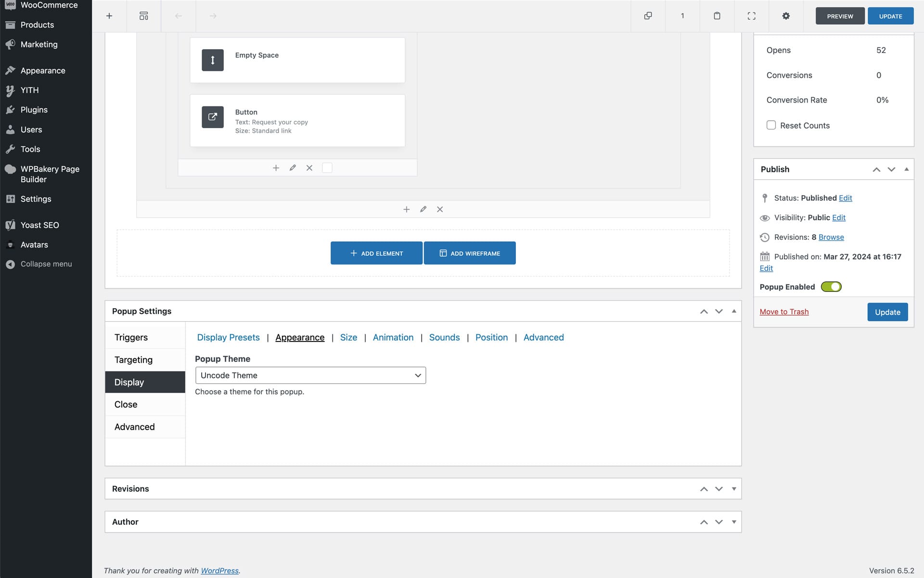The image size is (924, 578).
Task: Expand the Author panel
Action: pos(734,522)
